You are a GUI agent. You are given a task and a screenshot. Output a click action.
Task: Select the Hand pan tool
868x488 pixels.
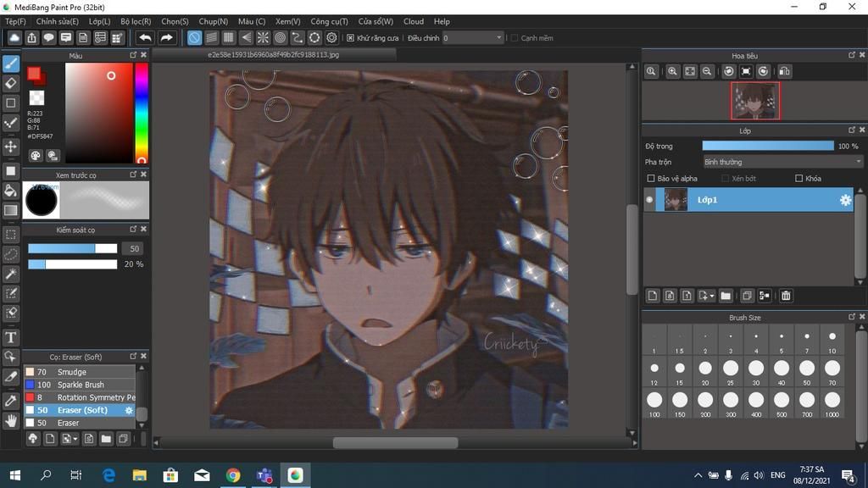coord(10,421)
